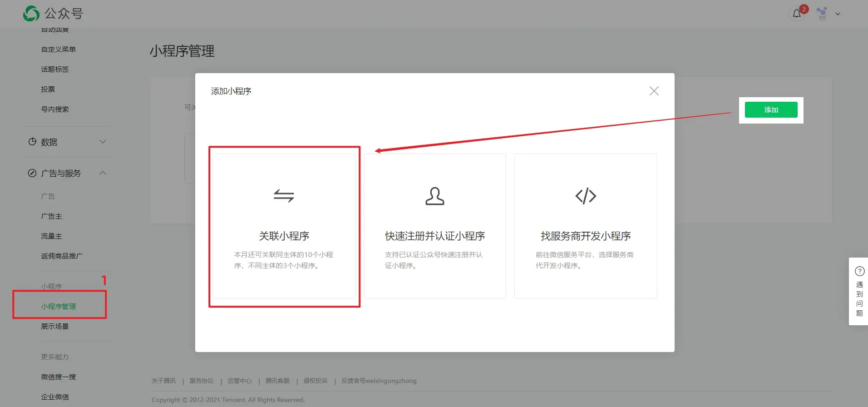Click the code brackets icon for 找服务商开发小程序

click(586, 196)
